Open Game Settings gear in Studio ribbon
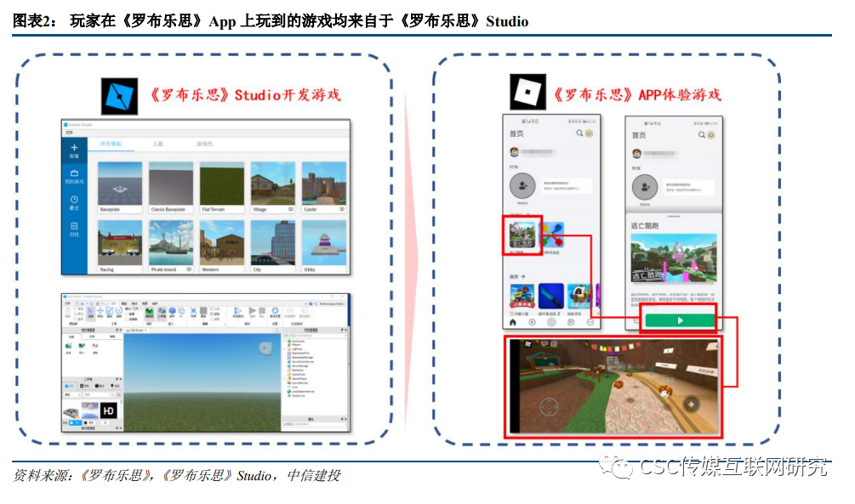The height and width of the screenshot is (504, 855). coord(276,311)
